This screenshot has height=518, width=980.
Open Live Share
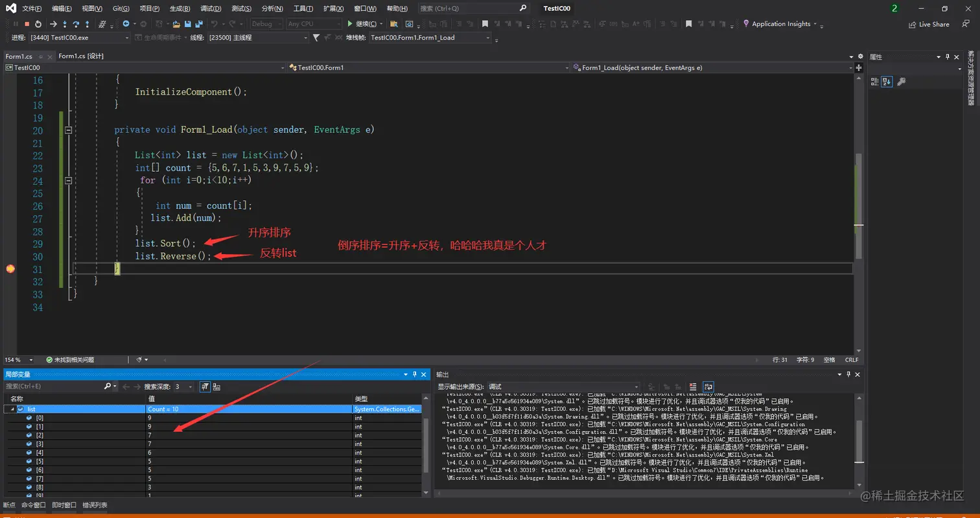click(x=929, y=24)
